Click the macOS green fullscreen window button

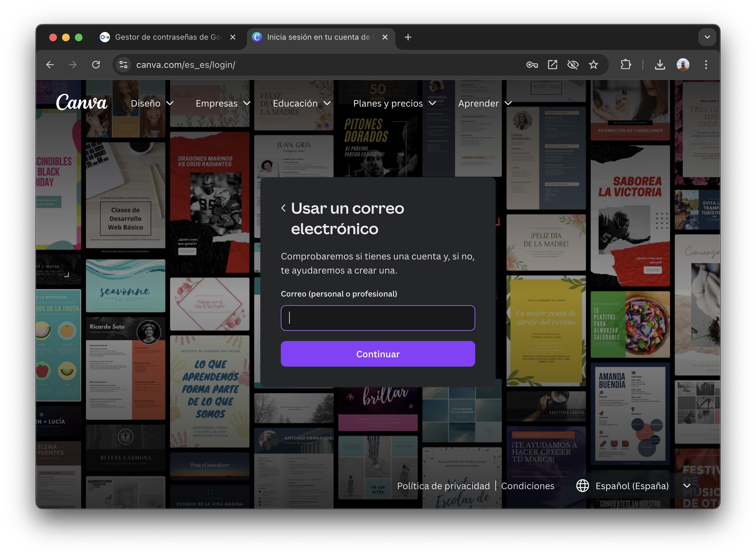(79, 37)
